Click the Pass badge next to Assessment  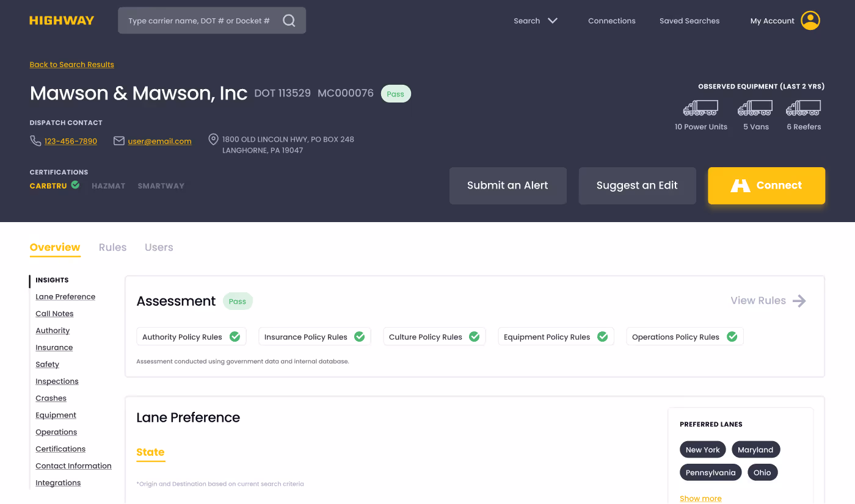pyautogui.click(x=238, y=301)
